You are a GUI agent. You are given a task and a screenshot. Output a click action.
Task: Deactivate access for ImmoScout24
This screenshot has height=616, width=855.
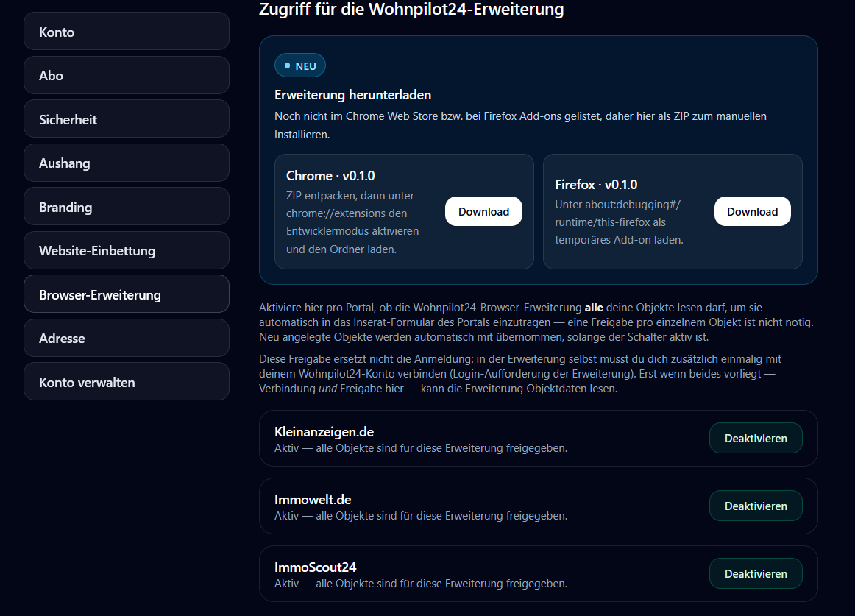[x=756, y=573]
